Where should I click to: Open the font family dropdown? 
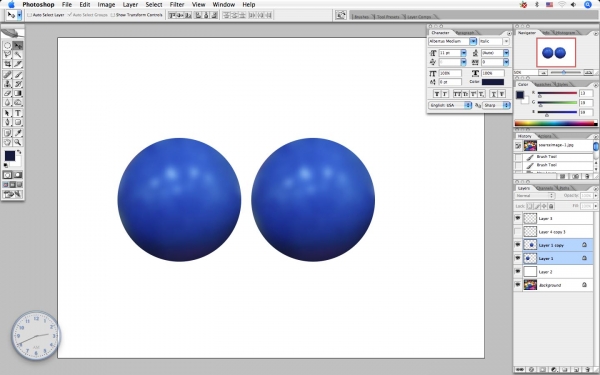(473, 41)
